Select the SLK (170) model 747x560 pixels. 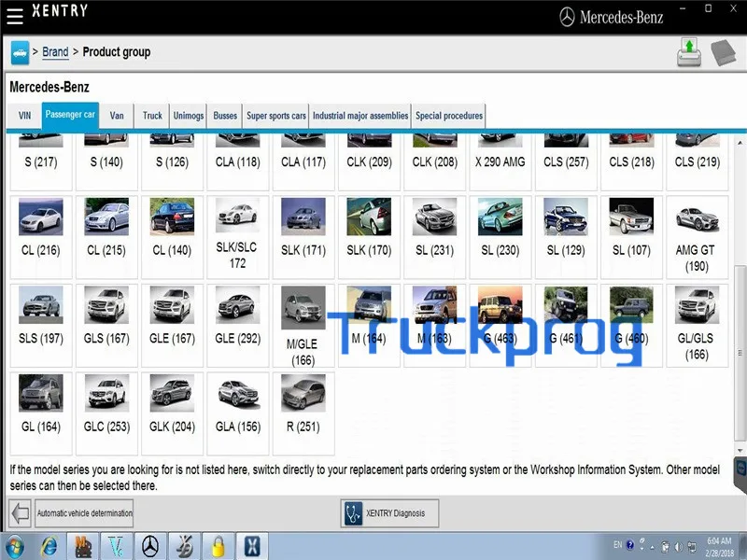coord(369,237)
